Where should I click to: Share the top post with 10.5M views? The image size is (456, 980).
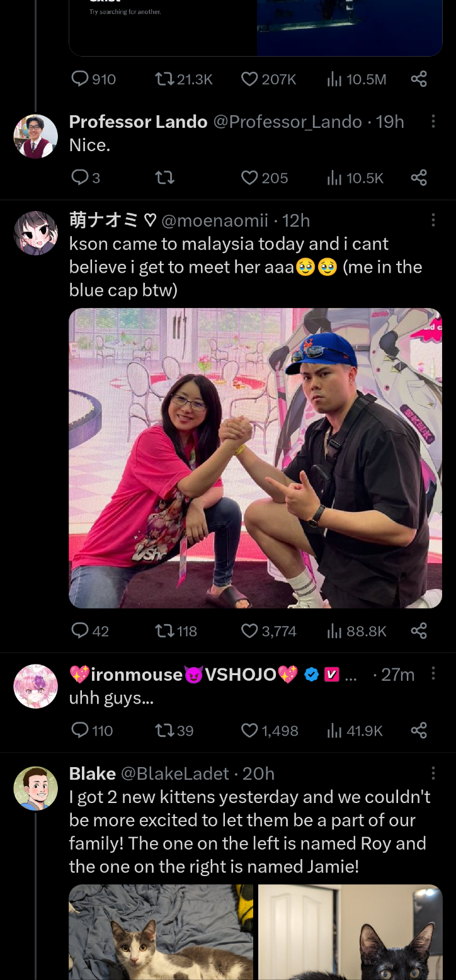[419, 79]
